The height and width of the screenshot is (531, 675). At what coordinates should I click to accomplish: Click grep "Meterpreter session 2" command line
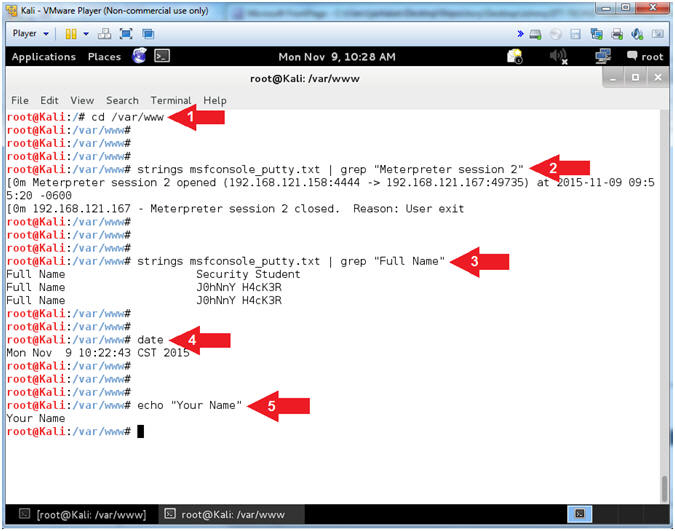(x=265, y=169)
